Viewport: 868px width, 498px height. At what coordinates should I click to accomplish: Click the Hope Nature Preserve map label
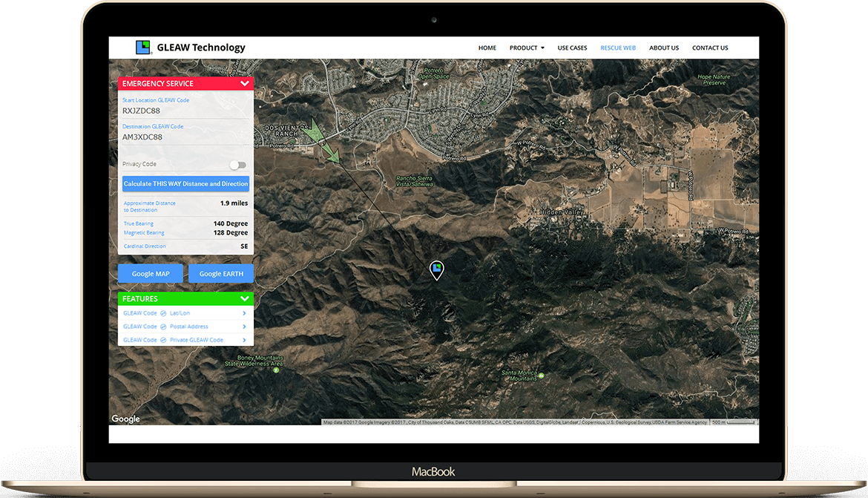(714, 79)
